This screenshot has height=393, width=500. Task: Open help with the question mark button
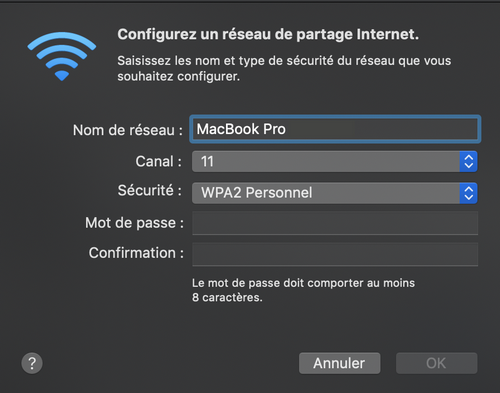pyautogui.click(x=32, y=363)
